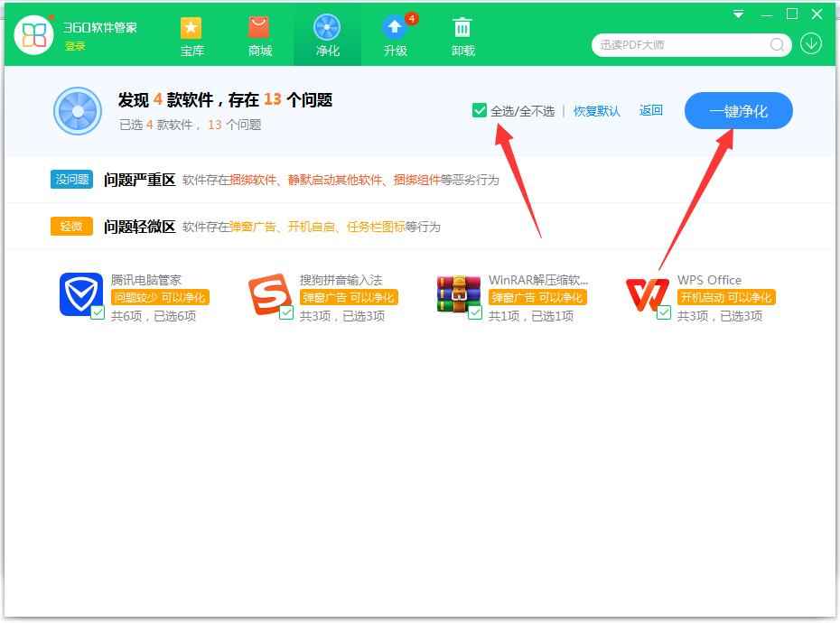840x623 pixels.
Task: Click 共1项，已选1项 text
Action: point(531,316)
